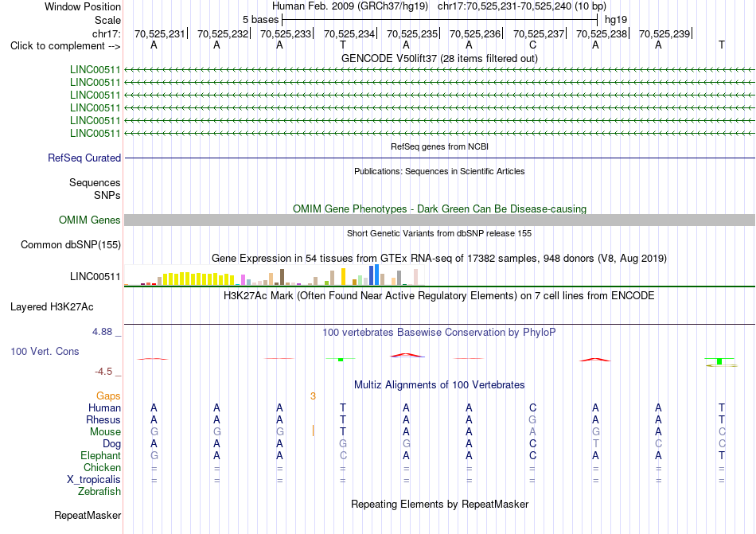Screen dimensions: 756x534
Task: Click the GTEx LINC00511 row label
Action: pos(95,277)
